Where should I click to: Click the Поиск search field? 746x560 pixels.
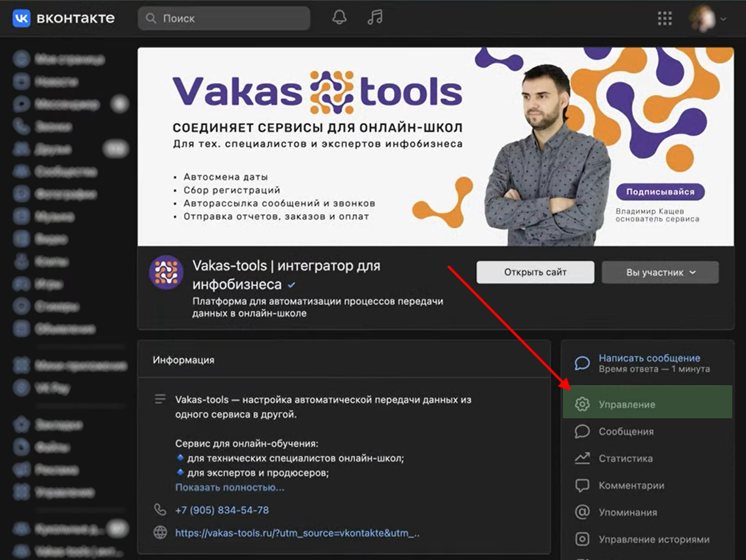[224, 19]
